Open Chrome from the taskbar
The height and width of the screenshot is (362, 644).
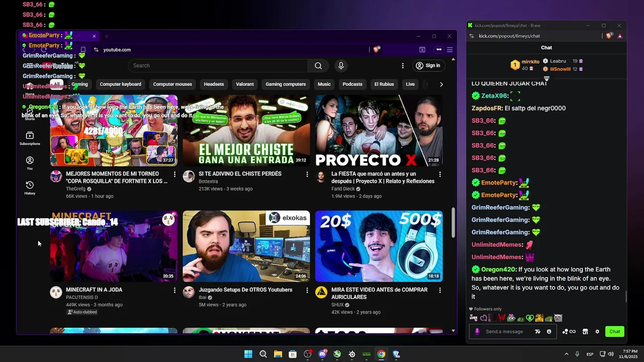pos(381,354)
